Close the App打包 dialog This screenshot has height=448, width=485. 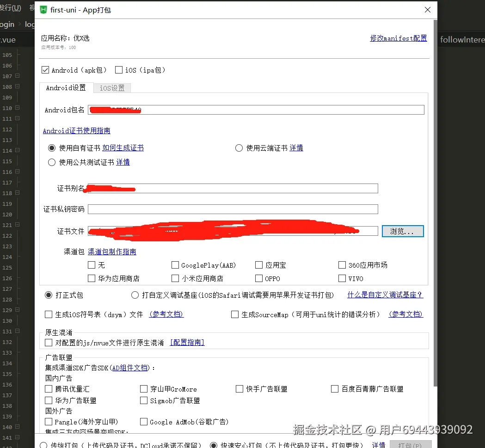coord(428,10)
